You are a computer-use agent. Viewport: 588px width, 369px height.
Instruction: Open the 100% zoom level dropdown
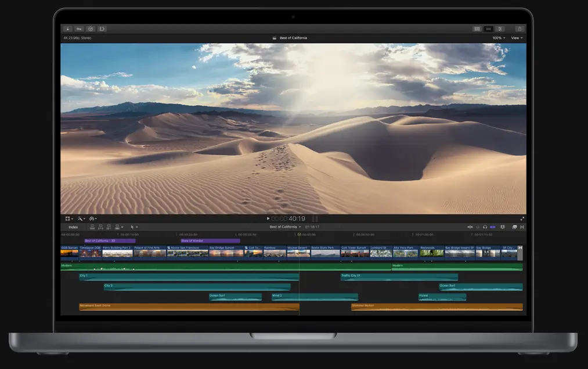pyautogui.click(x=497, y=37)
